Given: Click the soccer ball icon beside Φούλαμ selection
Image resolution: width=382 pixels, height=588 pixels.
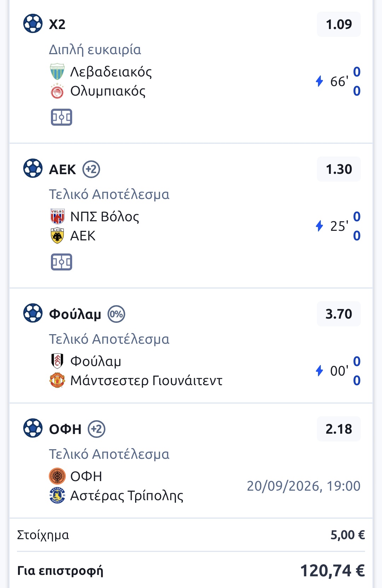Looking at the screenshot, I should tap(33, 313).
